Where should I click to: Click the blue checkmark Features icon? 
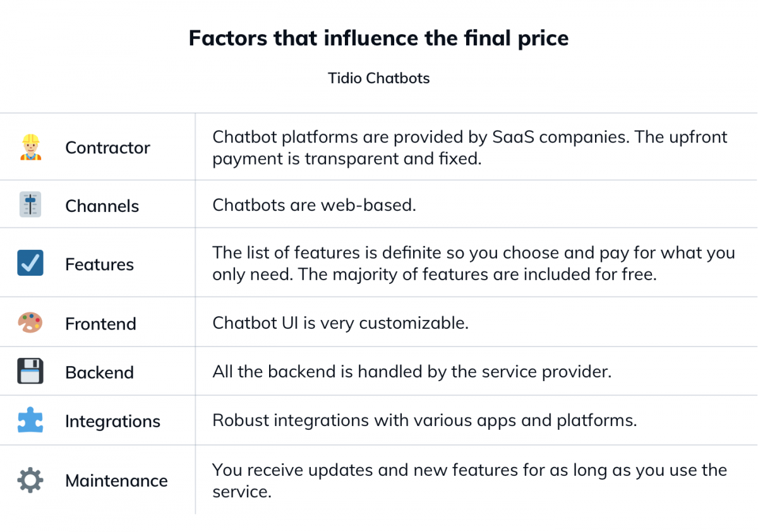coord(30,263)
